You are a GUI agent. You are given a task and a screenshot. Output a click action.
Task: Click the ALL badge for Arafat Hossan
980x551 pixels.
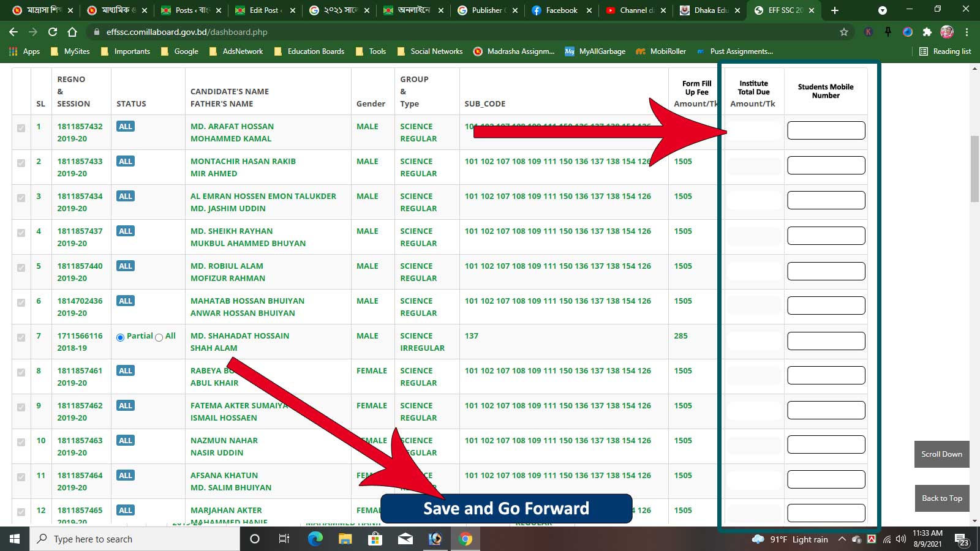pos(126,127)
